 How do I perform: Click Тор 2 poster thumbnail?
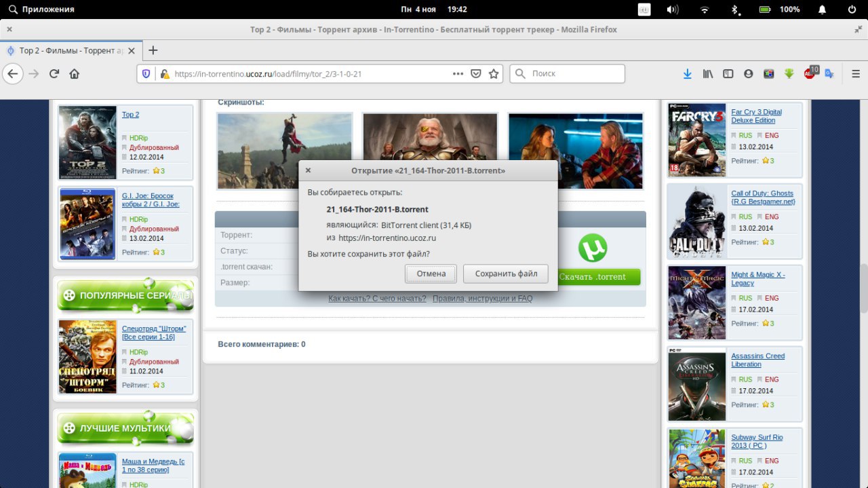click(x=88, y=142)
